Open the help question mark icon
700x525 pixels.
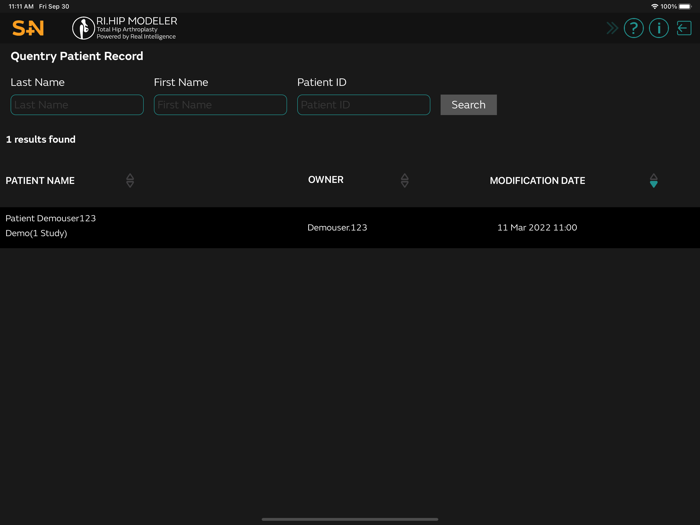[633, 28]
